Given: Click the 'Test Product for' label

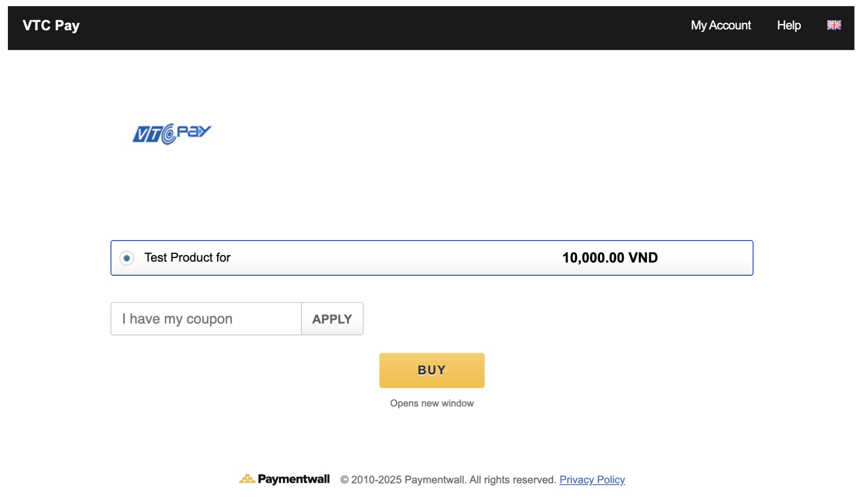Looking at the screenshot, I should [x=187, y=258].
